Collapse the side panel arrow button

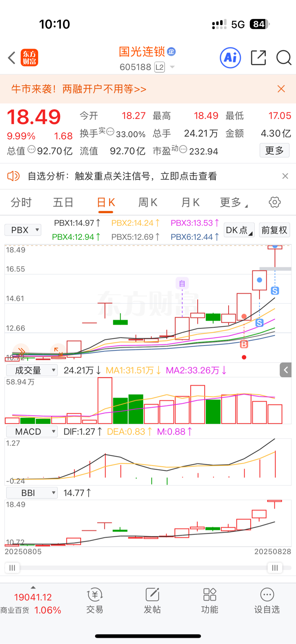click(286, 370)
